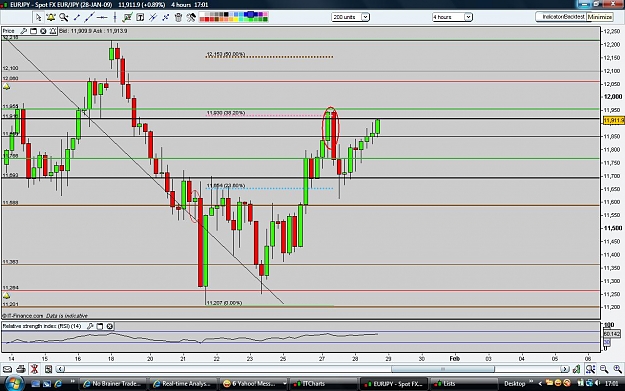Select the checkmark chart drawing tool
This screenshot has width=625, height=391.
click(x=128, y=17)
